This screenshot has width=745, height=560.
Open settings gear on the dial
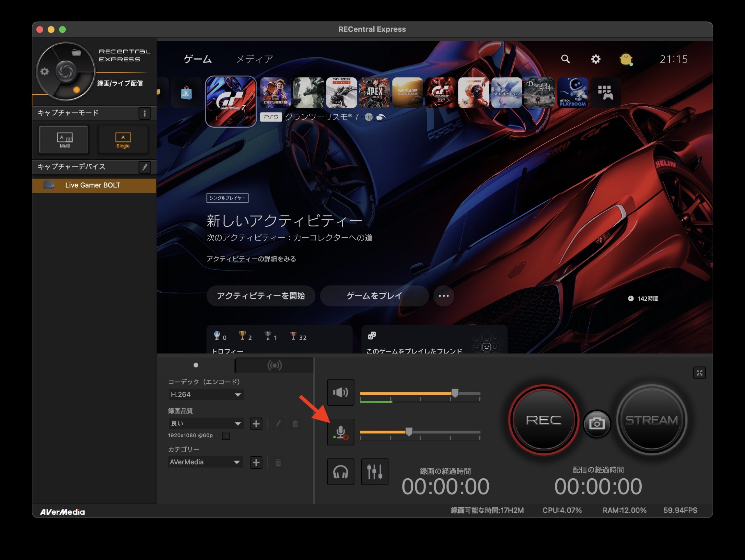click(45, 71)
